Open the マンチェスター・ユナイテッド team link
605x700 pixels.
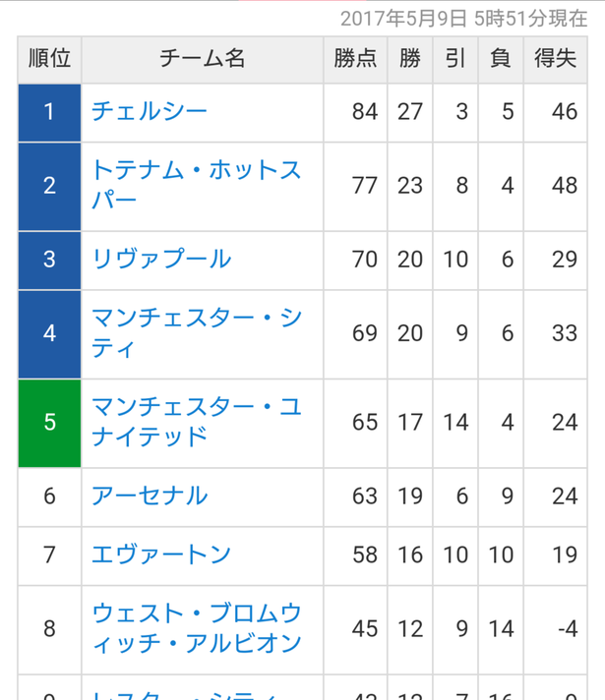(x=197, y=422)
